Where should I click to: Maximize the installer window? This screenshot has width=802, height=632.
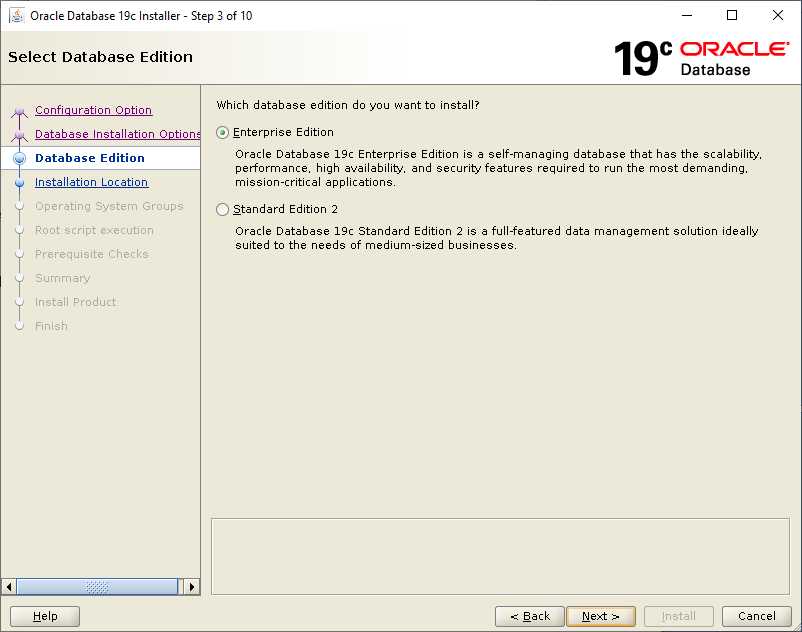pyautogui.click(x=732, y=15)
